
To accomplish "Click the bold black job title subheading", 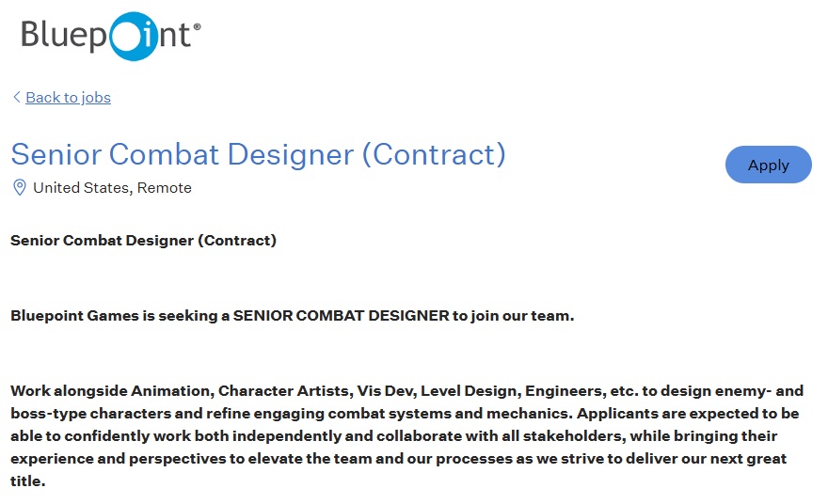I will [143, 240].
